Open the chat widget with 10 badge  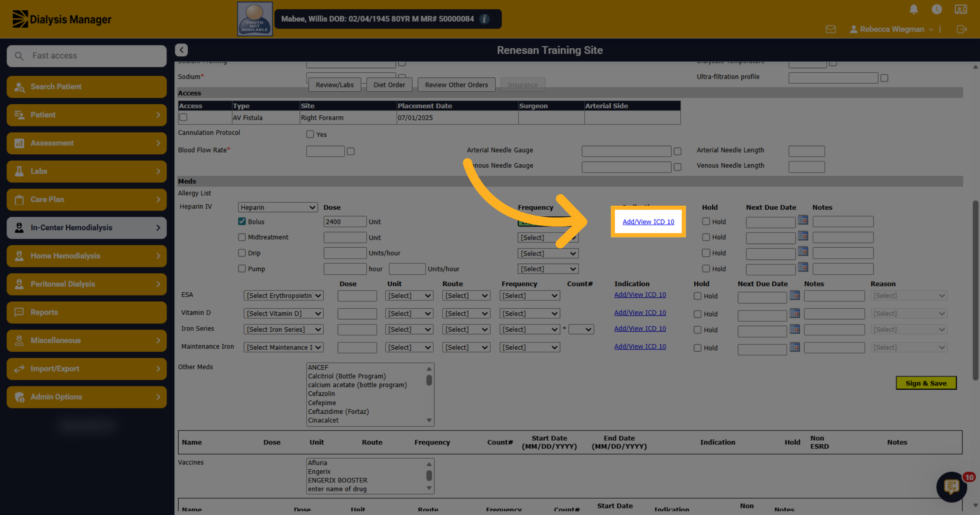(952, 486)
